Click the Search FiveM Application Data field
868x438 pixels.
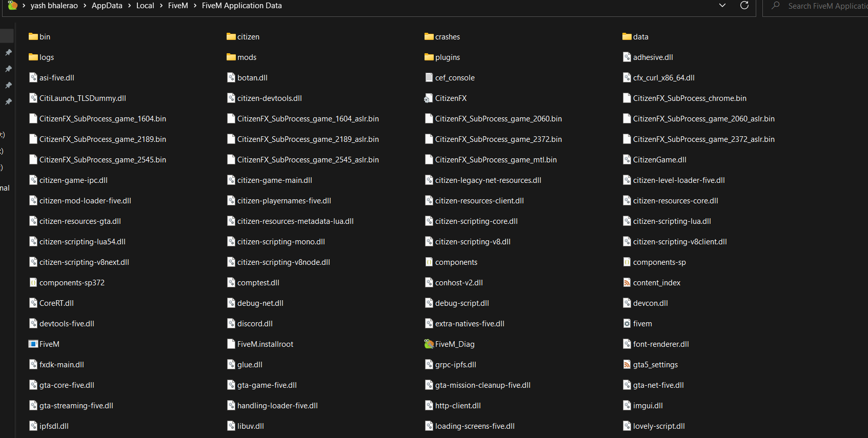[x=815, y=6]
